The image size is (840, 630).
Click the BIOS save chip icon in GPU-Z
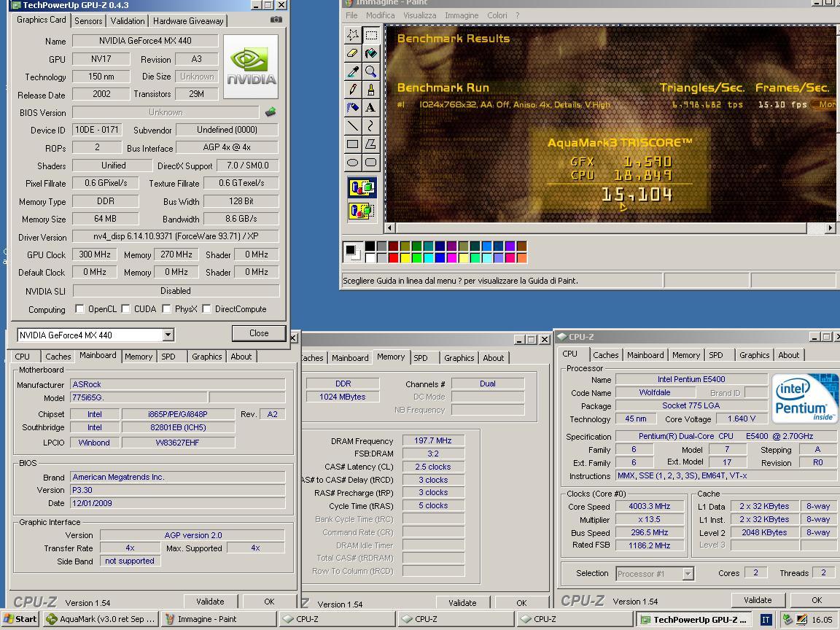271,112
